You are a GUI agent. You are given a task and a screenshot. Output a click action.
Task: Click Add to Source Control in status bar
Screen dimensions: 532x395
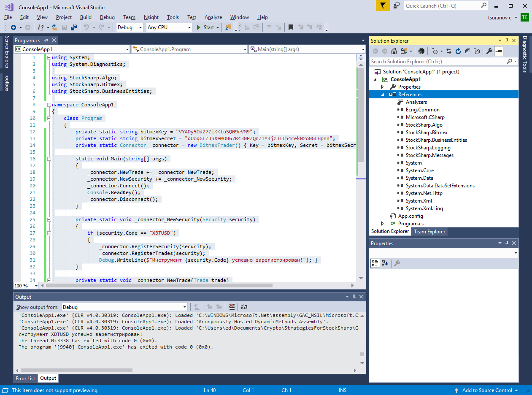coord(487,390)
